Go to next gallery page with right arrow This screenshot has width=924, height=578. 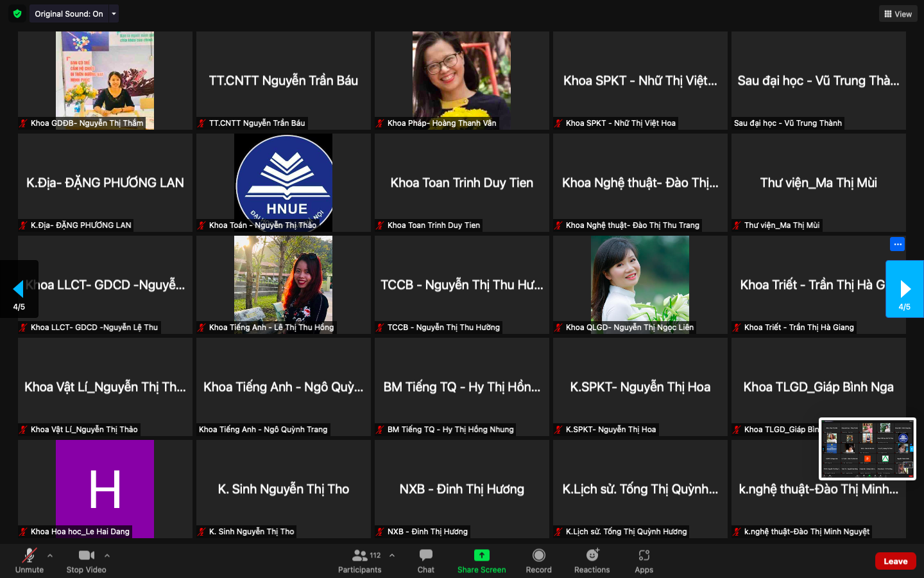pyautogui.click(x=905, y=289)
